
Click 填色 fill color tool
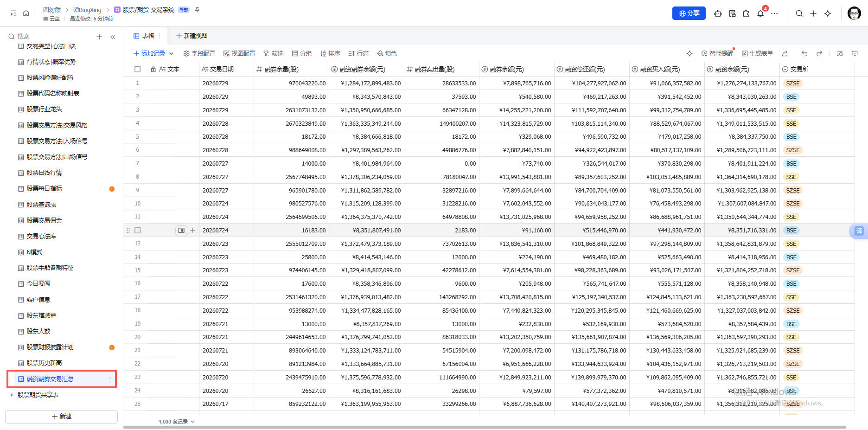point(387,54)
